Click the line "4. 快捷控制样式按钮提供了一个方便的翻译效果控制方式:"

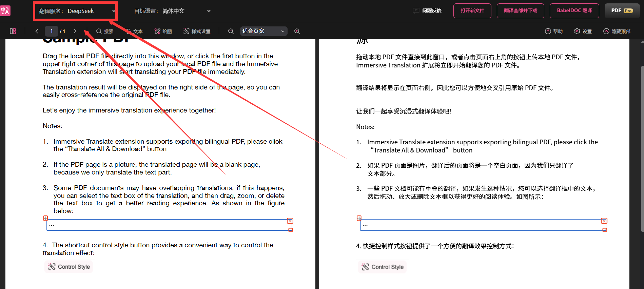click(x=435, y=246)
